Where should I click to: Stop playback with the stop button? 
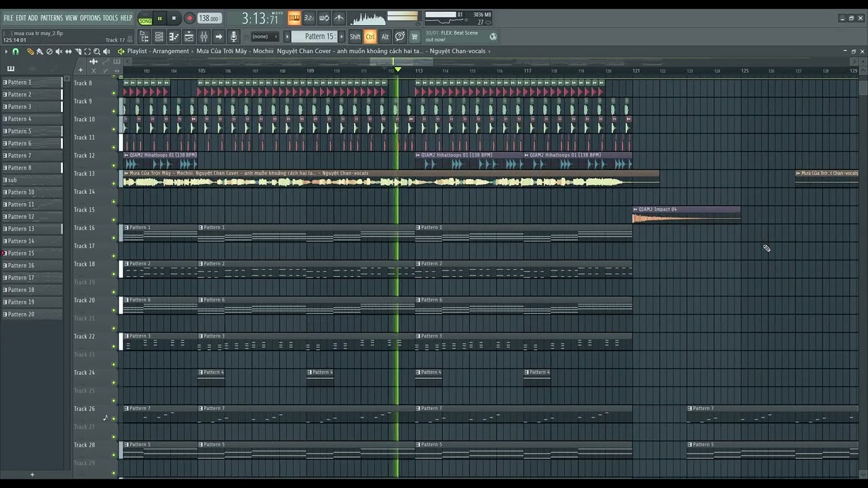[174, 19]
